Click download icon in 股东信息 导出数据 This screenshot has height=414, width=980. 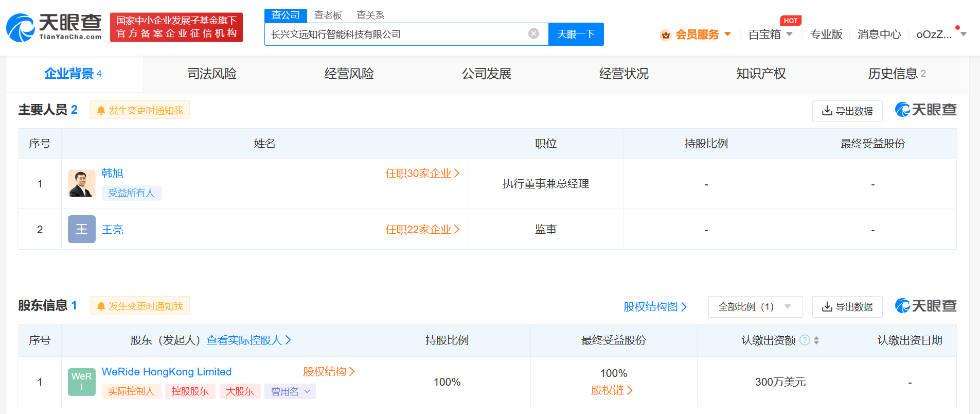(827, 306)
